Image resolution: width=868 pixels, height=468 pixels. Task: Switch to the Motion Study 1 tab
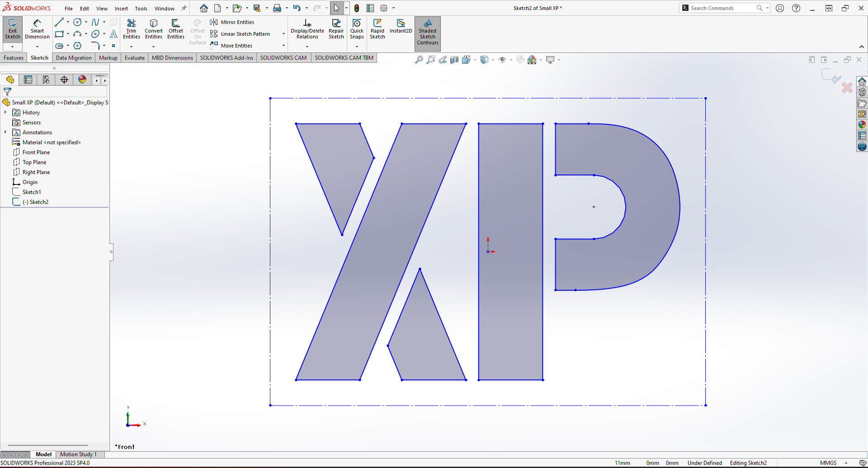(78, 454)
